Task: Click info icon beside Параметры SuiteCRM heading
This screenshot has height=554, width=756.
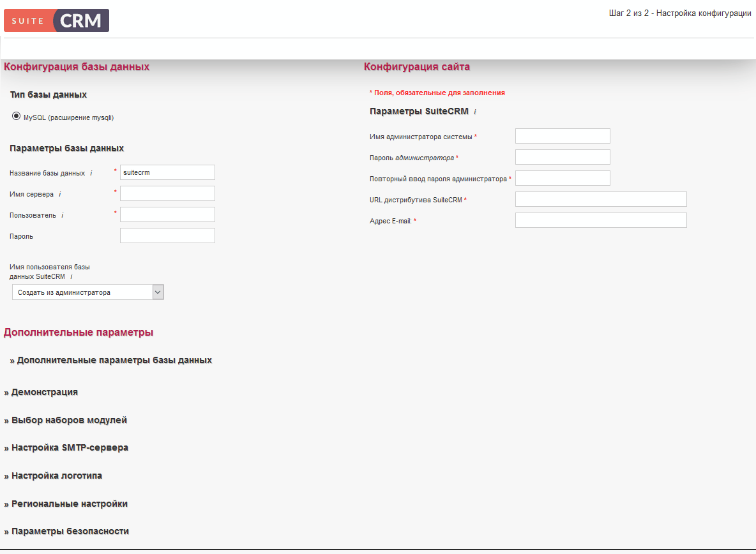Action: tap(474, 112)
